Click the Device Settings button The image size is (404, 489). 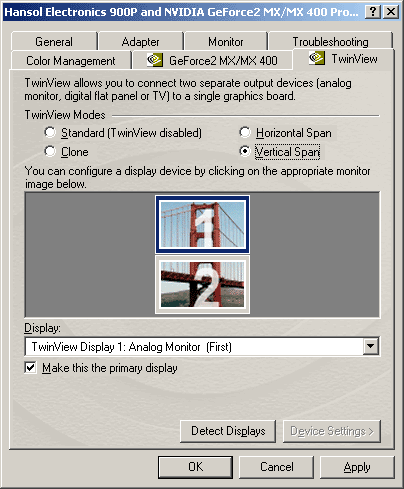point(332,431)
